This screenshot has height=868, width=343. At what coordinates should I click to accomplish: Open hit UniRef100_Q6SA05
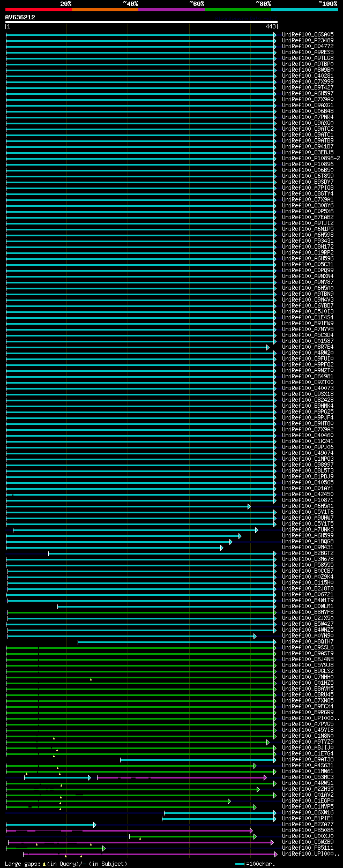[308, 35]
